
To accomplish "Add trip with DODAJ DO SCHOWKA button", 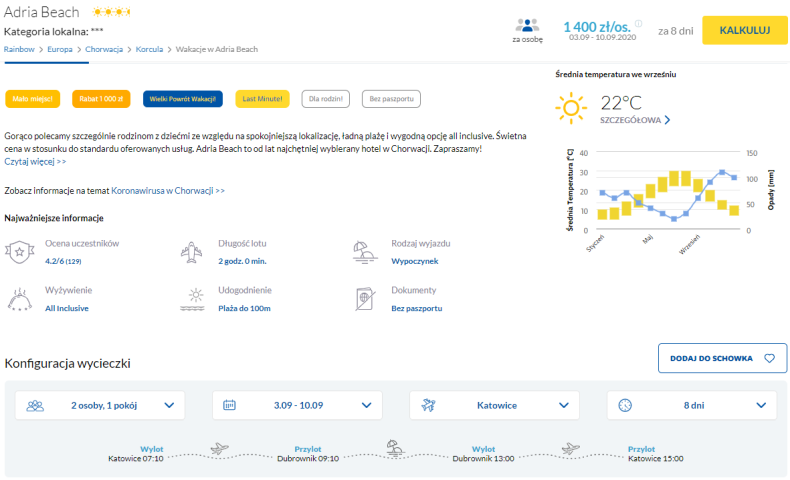I will click(722, 358).
